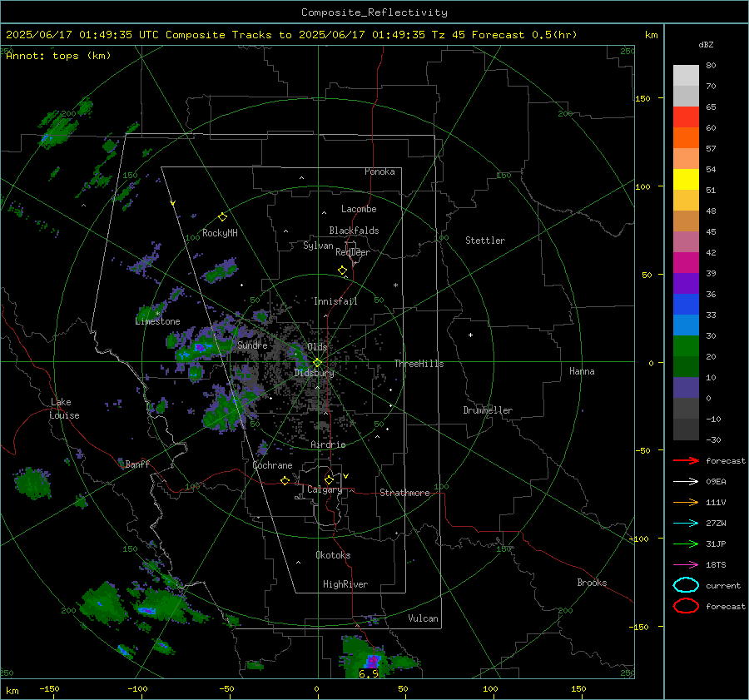
Task: Select the purple 36-39 dBZ swatch
Action: (686, 284)
